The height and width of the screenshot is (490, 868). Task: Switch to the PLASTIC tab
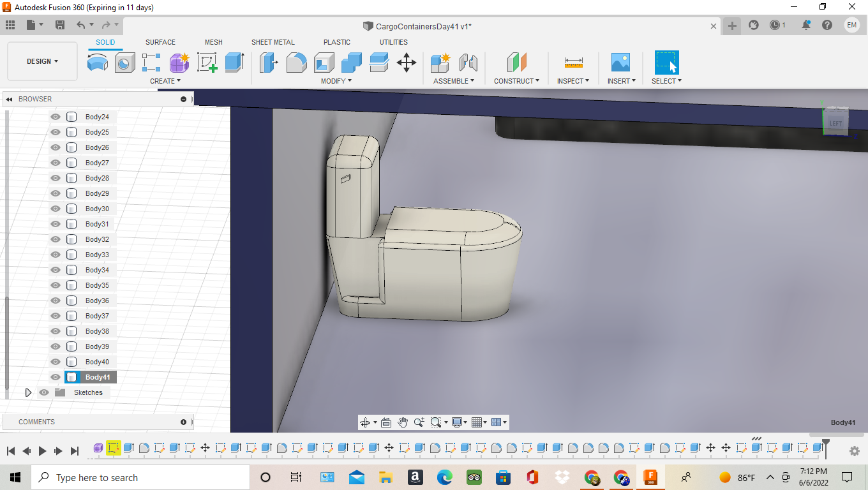(x=337, y=42)
